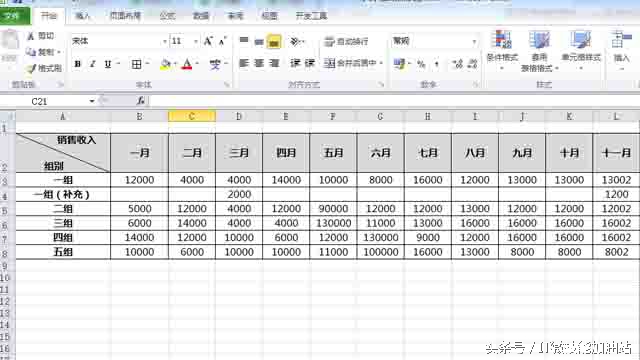Image resolution: width=640 pixels, height=360 pixels.
Task: Decrease the decimal places
Action: click(x=472, y=64)
